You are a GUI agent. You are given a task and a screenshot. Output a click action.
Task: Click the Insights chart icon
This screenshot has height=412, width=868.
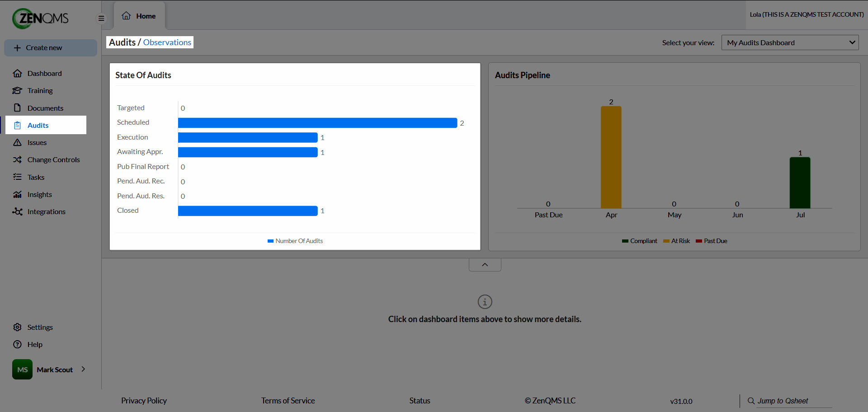(x=17, y=194)
